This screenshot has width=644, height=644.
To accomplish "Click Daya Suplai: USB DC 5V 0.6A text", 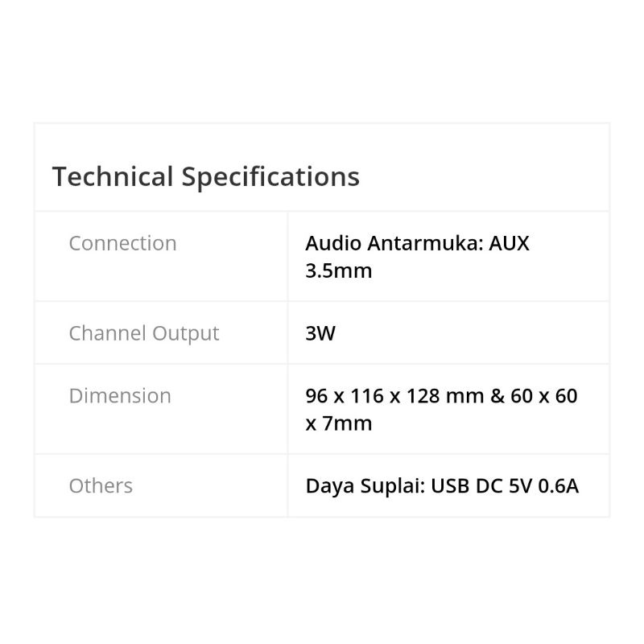I will pos(442,486).
